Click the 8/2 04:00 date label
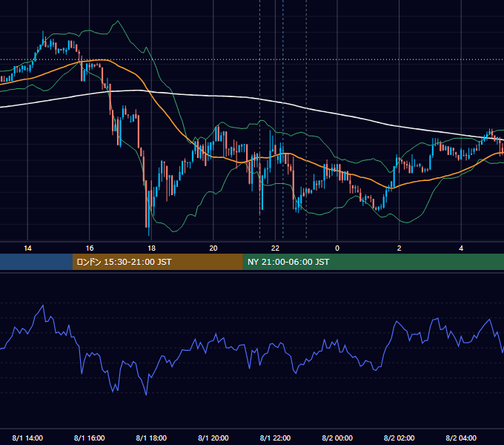 (461, 438)
